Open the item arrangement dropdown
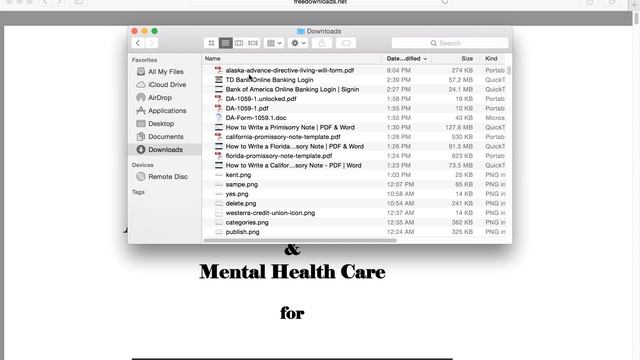The width and height of the screenshot is (640, 360). (x=274, y=43)
